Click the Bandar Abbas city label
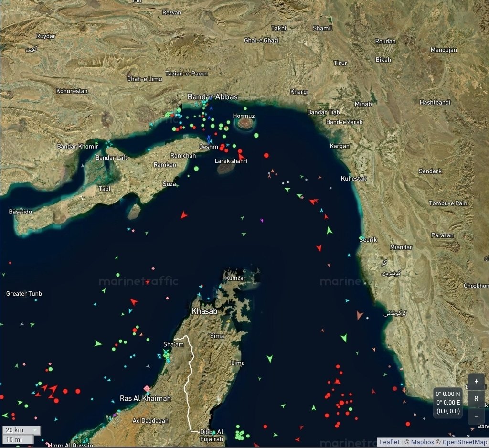Viewport: 489px width, 448px height. tap(213, 96)
